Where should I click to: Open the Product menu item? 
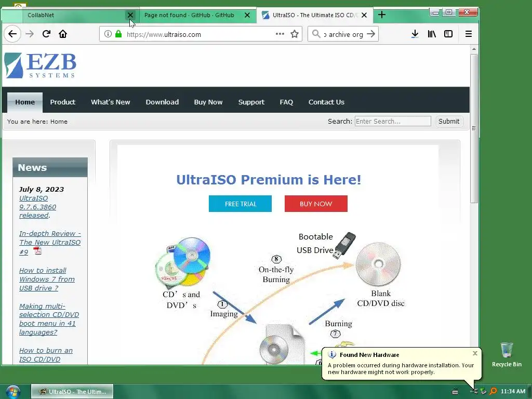[63, 102]
